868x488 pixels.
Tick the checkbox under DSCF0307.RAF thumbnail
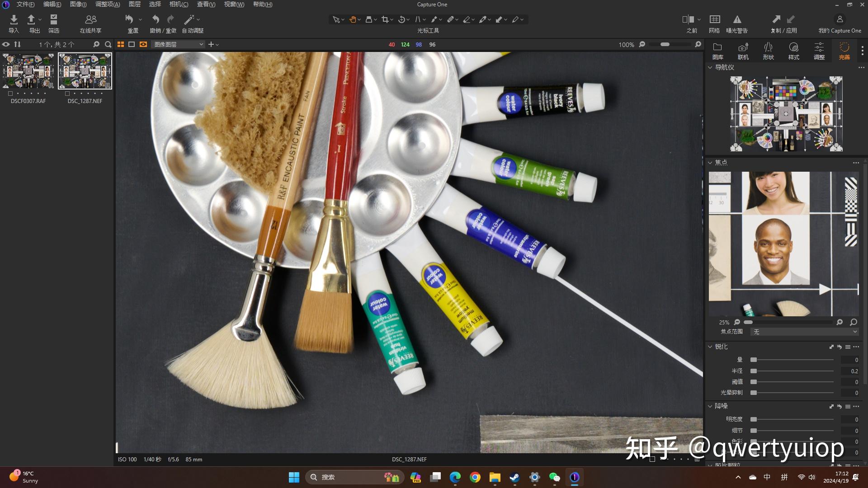10,94
